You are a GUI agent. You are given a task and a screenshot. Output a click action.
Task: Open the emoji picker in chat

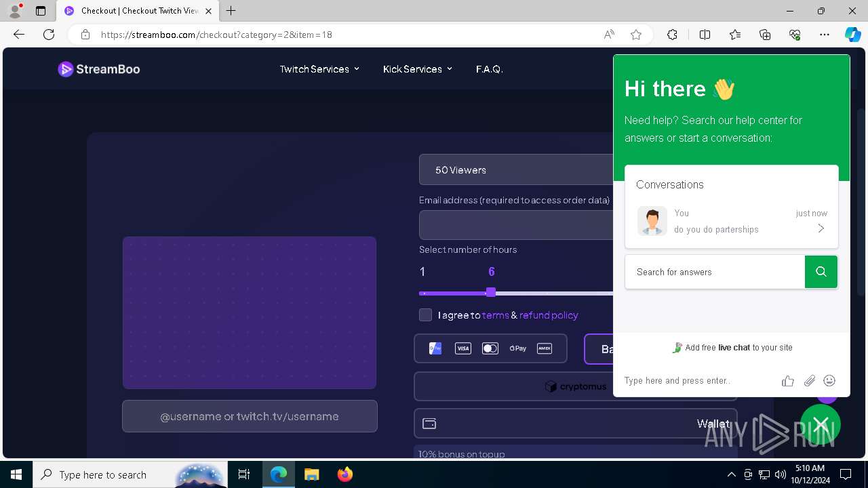coord(829,381)
